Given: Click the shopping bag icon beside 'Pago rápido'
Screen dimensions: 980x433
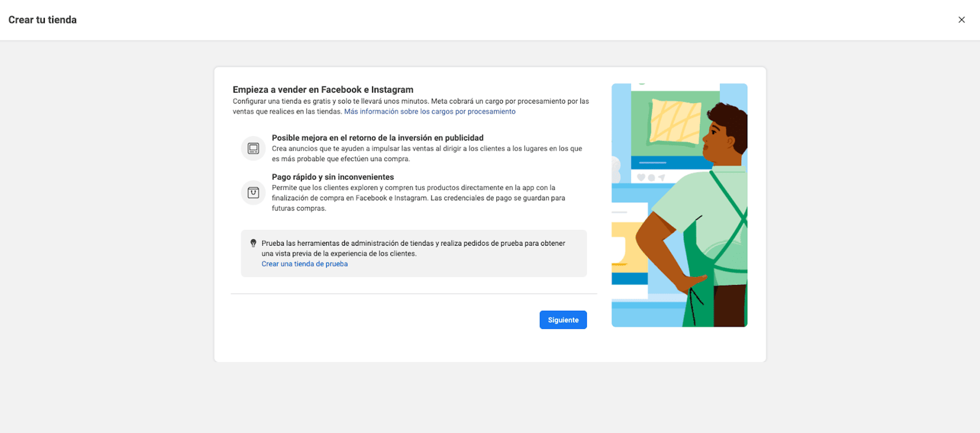Looking at the screenshot, I should click(x=253, y=193).
